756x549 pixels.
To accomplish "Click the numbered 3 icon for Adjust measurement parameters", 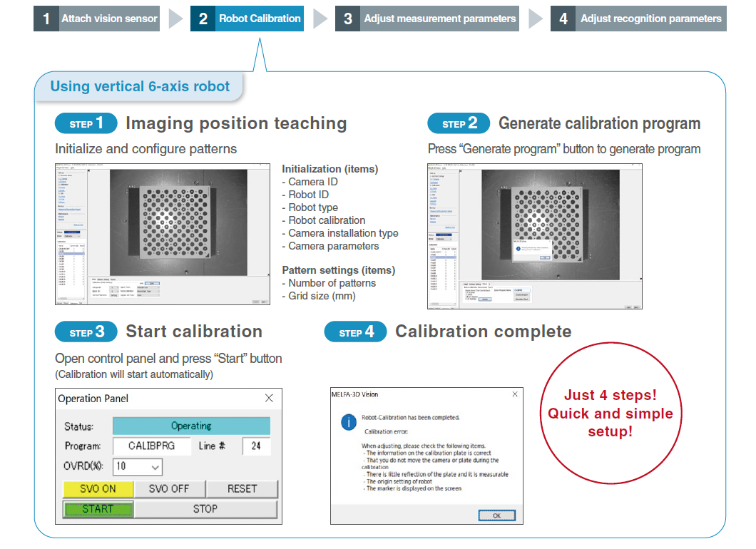I will click(x=347, y=18).
